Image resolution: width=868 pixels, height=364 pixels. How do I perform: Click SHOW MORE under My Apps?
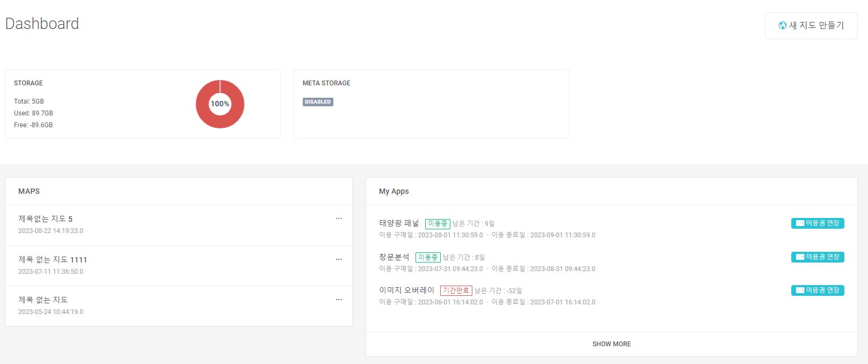(x=611, y=344)
